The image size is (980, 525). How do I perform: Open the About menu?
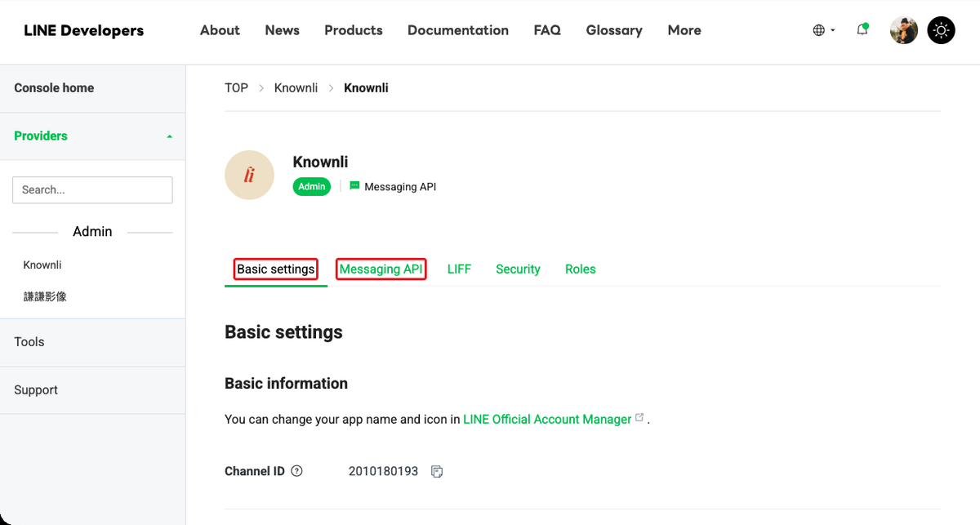220,30
